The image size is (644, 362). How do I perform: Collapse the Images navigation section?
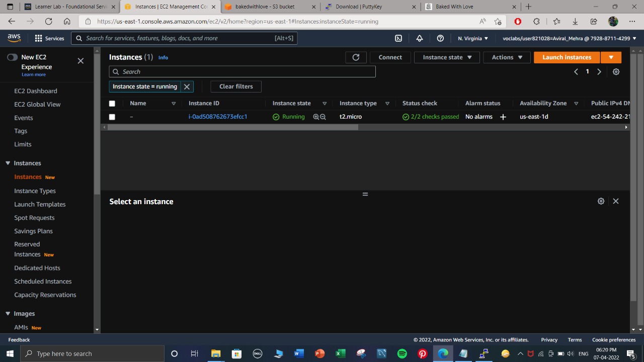[8, 313]
